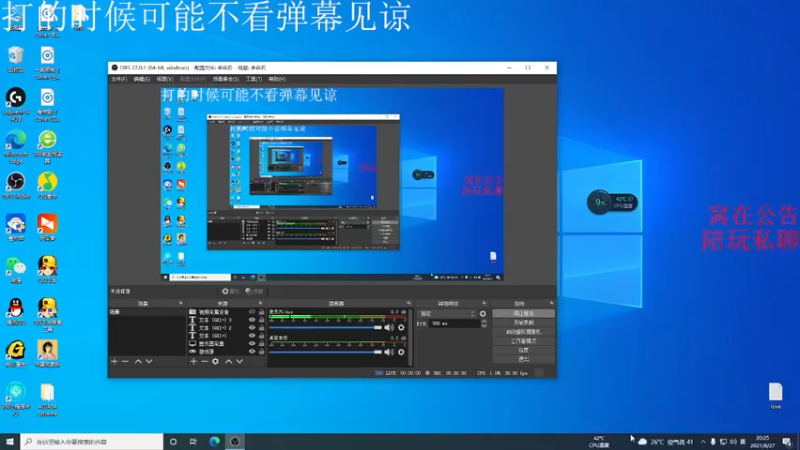Click the 属性 button above the Scenes panel

tap(231, 291)
